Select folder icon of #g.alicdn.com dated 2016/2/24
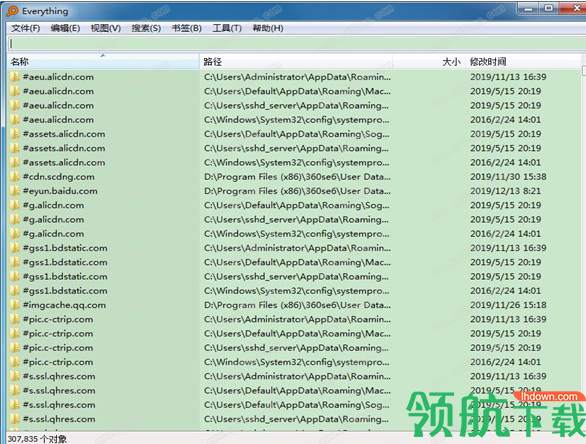The height and width of the screenshot is (444, 586). [15, 234]
